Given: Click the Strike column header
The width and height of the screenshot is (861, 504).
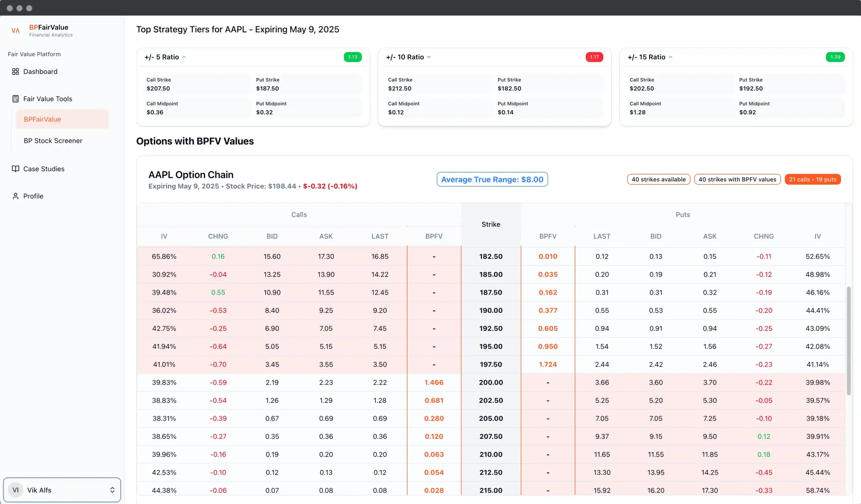Looking at the screenshot, I should click(491, 224).
